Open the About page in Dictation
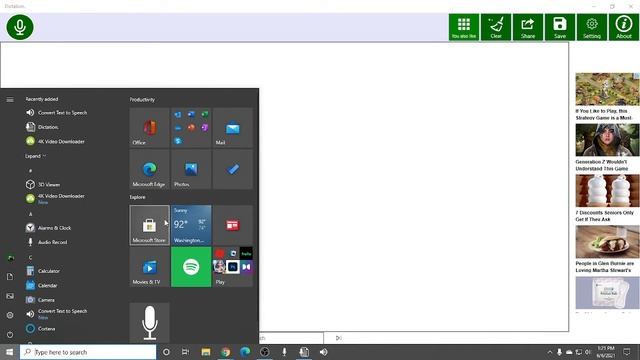 tap(624, 27)
